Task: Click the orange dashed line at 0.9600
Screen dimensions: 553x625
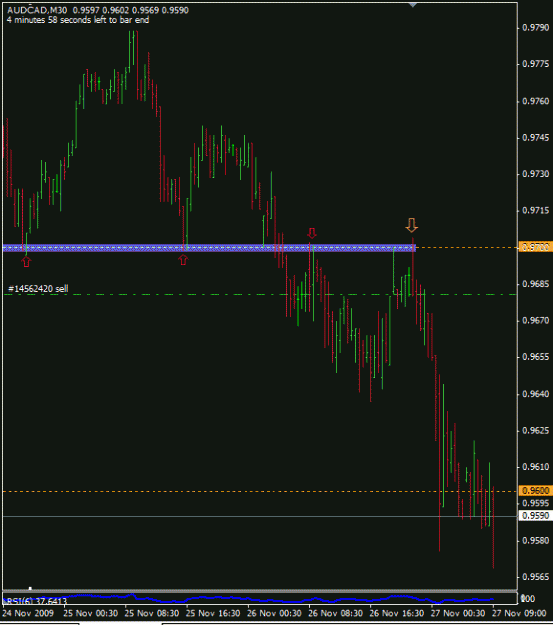Action: coord(259,491)
